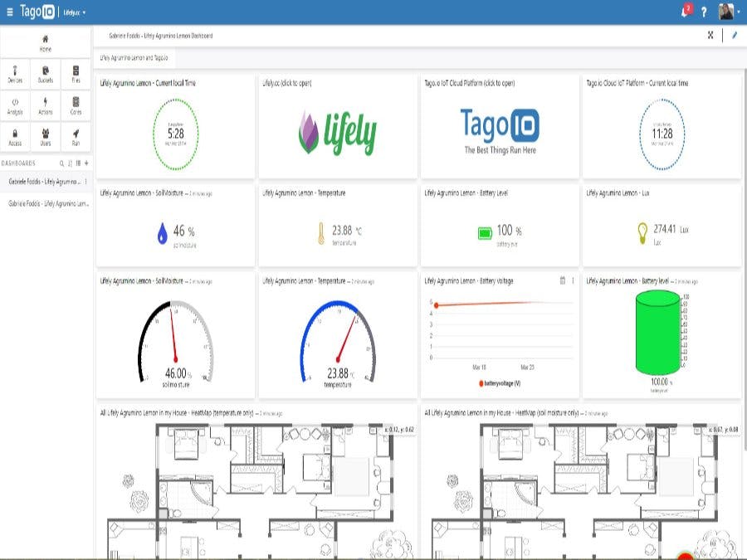
Task: Open the notifications bell
Action: pos(686,12)
